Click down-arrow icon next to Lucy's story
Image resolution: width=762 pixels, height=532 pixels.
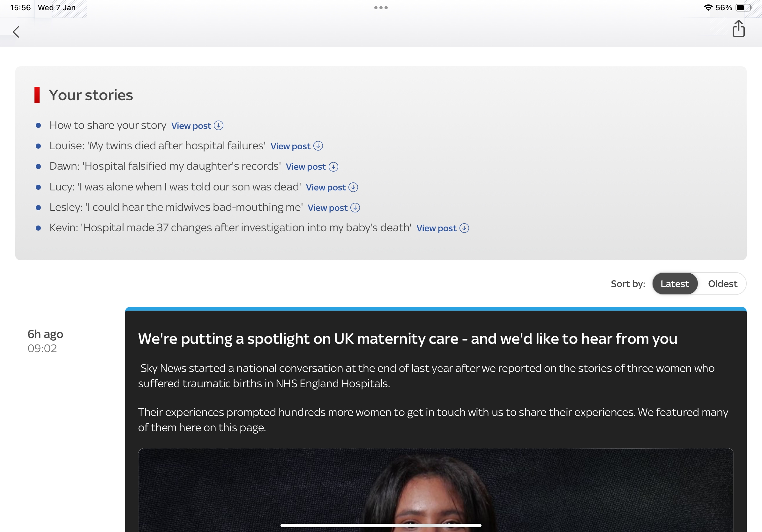(x=353, y=188)
